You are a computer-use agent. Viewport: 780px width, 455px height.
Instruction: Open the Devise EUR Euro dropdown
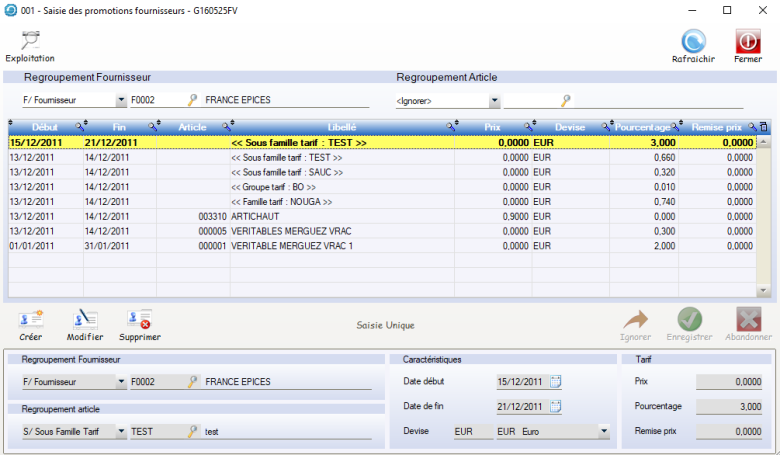point(603,431)
